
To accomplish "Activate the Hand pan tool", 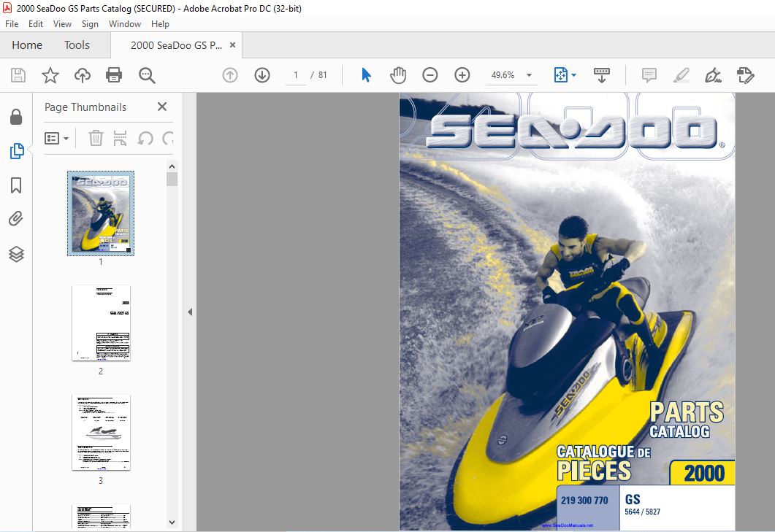I will (x=398, y=75).
